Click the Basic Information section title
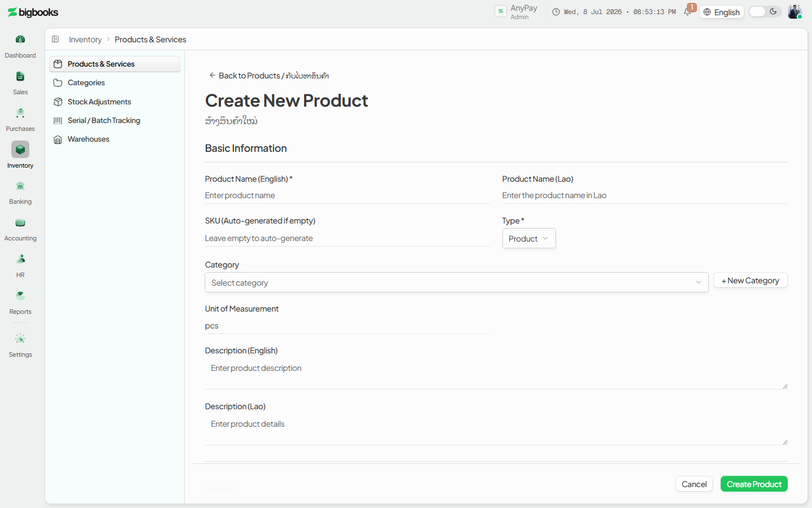Screen dimensions: 812x508 point(246,148)
